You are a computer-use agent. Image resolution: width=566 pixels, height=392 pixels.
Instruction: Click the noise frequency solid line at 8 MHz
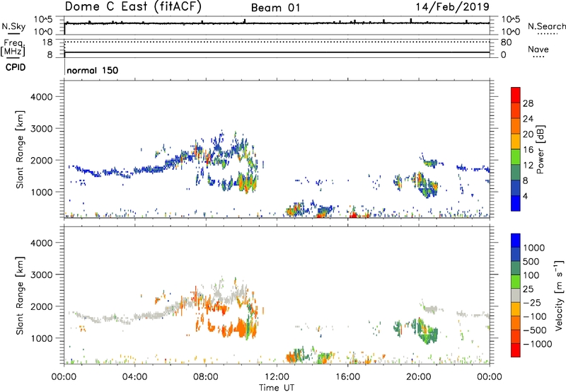277,52
